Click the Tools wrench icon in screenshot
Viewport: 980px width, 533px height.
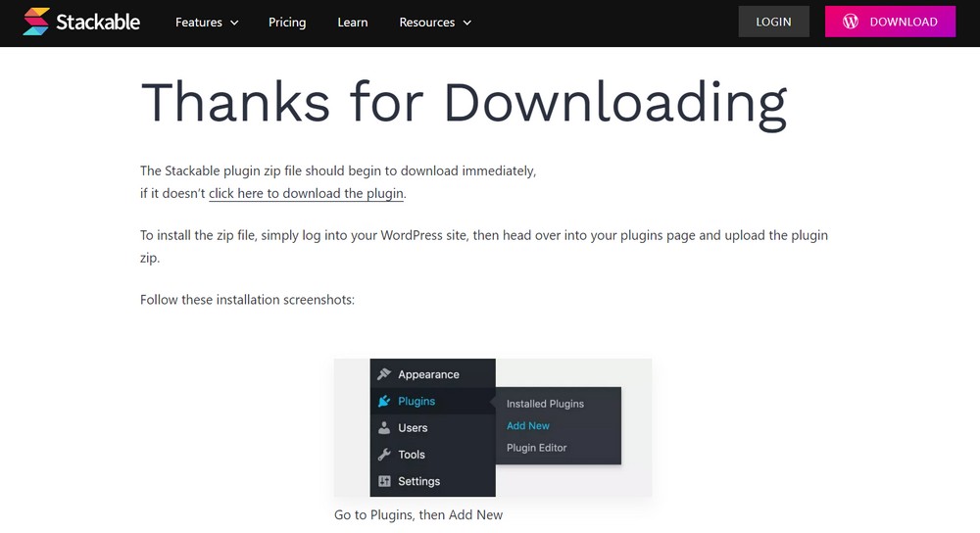[x=384, y=455]
